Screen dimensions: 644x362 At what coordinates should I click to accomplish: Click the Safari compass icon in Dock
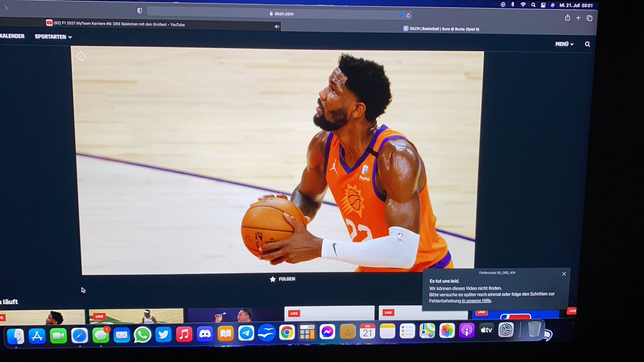[x=79, y=336]
